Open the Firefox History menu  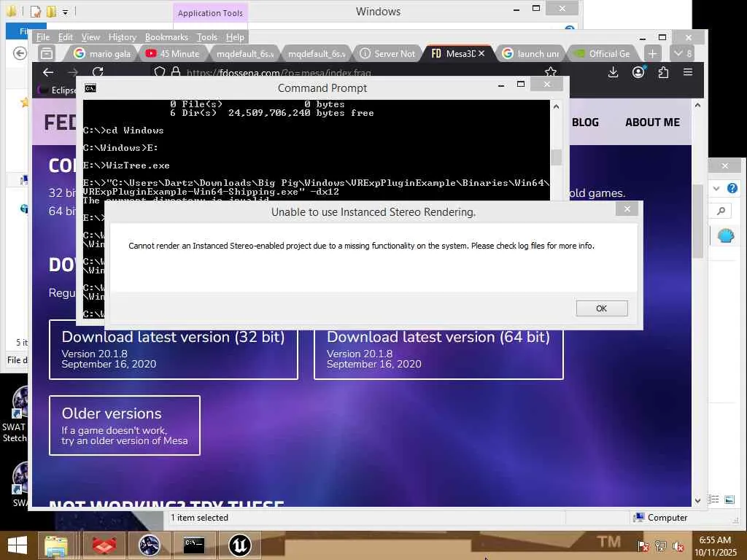(x=123, y=37)
